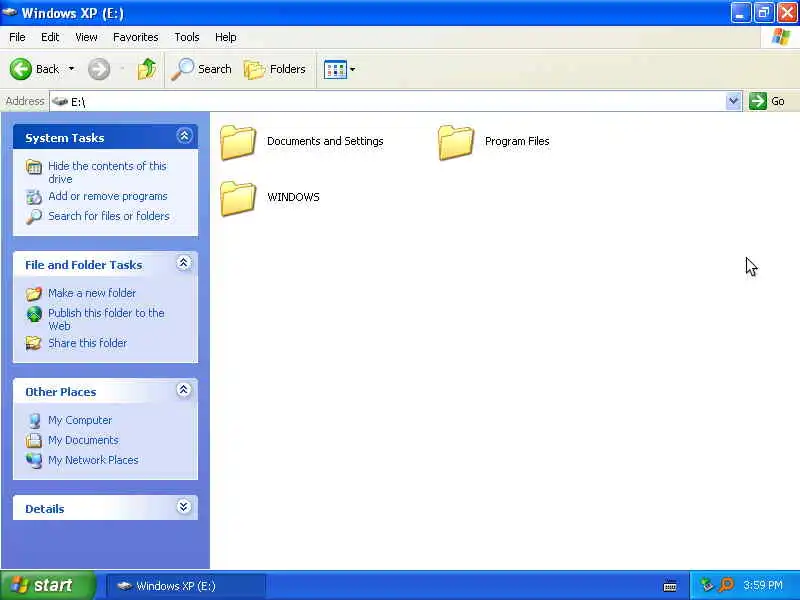Click the drive icon in title bar

pyautogui.click(x=10, y=12)
